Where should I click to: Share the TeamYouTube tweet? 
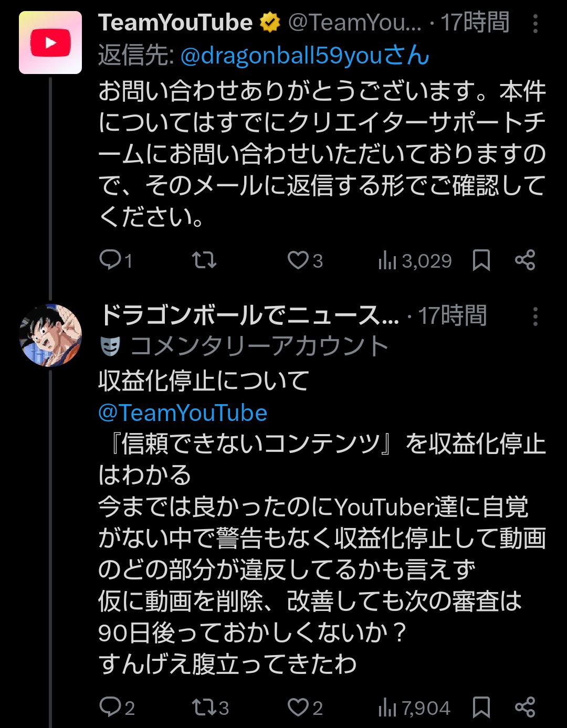tap(525, 260)
